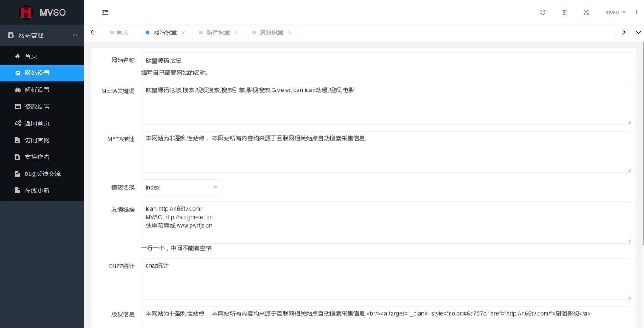The width and height of the screenshot is (644, 328).
Task: Click the refresh icon in the top toolbar
Action: [542, 12]
